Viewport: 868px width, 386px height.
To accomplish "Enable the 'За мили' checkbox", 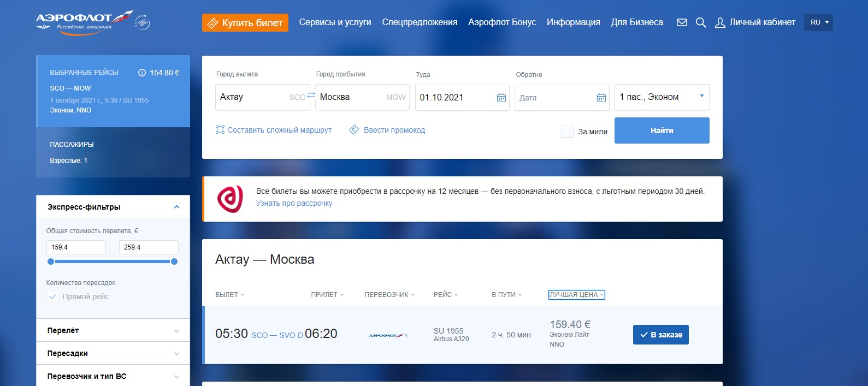I will click(x=568, y=132).
